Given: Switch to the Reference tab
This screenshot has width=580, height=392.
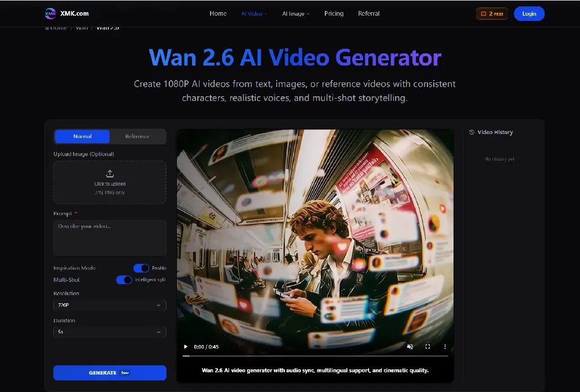Looking at the screenshot, I should pyautogui.click(x=137, y=136).
